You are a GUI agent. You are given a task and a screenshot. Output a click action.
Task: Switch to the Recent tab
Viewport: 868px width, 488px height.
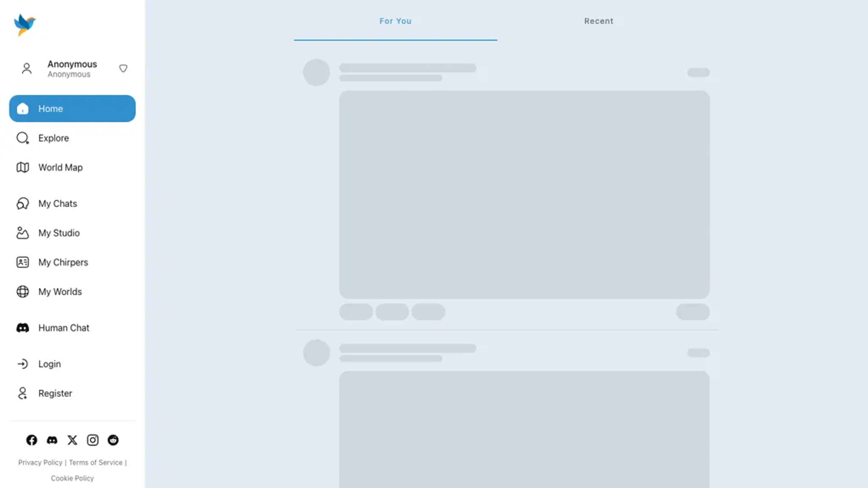pos(599,21)
